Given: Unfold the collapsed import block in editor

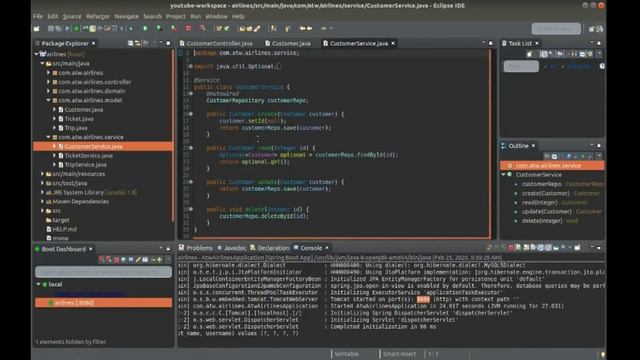Looking at the screenshot, I should click(191, 66).
